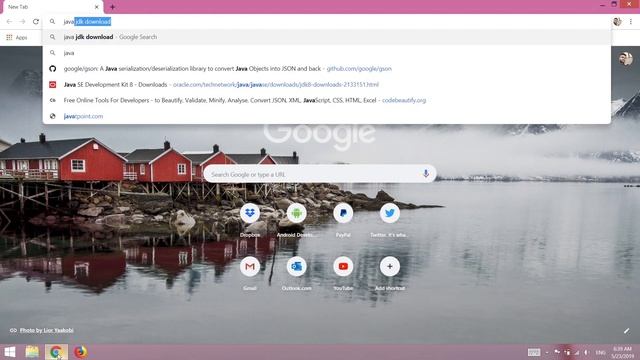The width and height of the screenshot is (640, 360).
Task: Click the profile avatar in Chrome toolbar
Action: click(617, 22)
